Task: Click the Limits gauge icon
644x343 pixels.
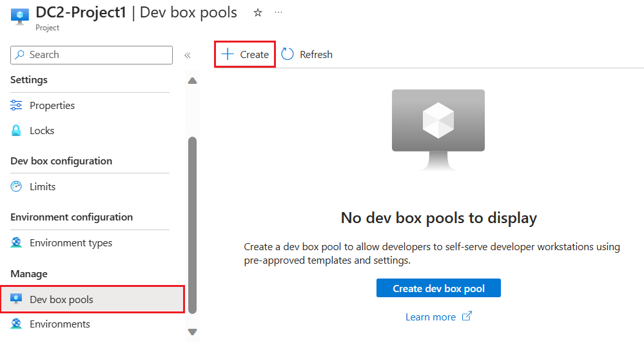Action: click(x=16, y=186)
